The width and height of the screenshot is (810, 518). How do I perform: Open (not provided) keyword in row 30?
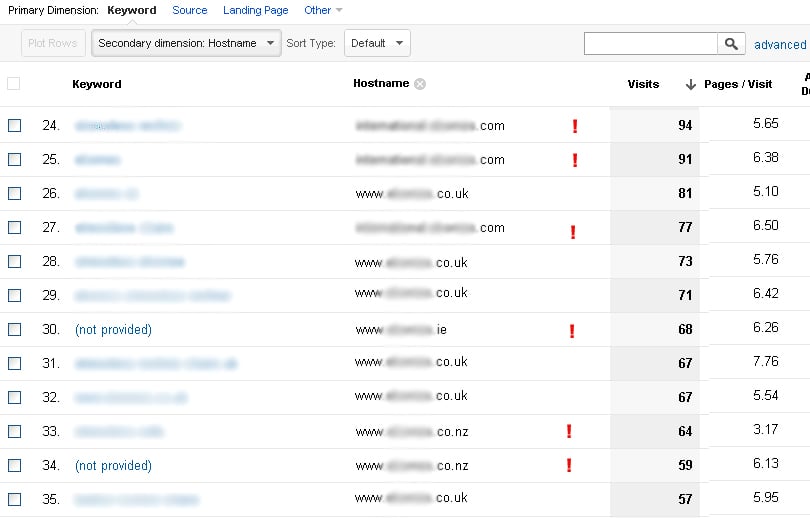coord(114,329)
